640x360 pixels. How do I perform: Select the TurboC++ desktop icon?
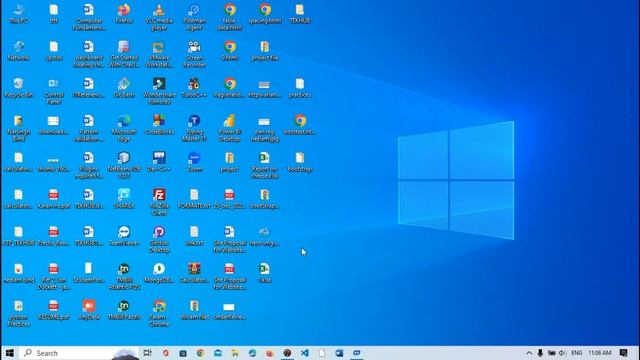pyautogui.click(x=194, y=88)
